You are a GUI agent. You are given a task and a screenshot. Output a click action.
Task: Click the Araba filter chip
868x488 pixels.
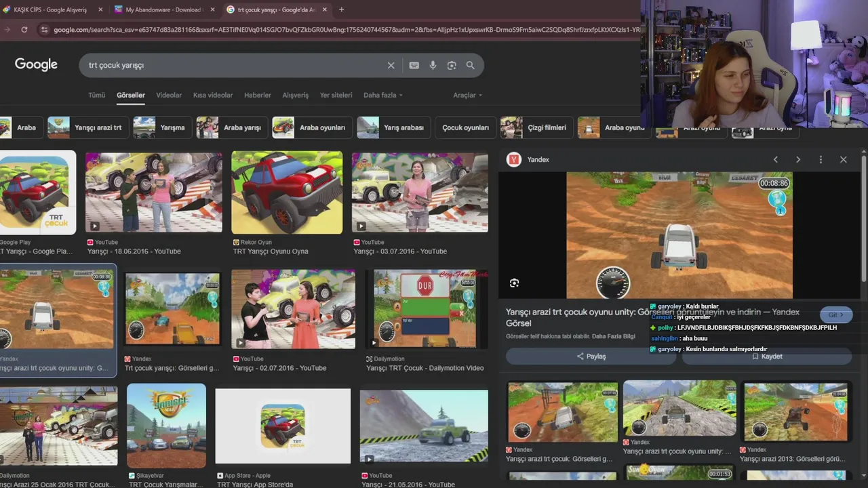(21, 127)
